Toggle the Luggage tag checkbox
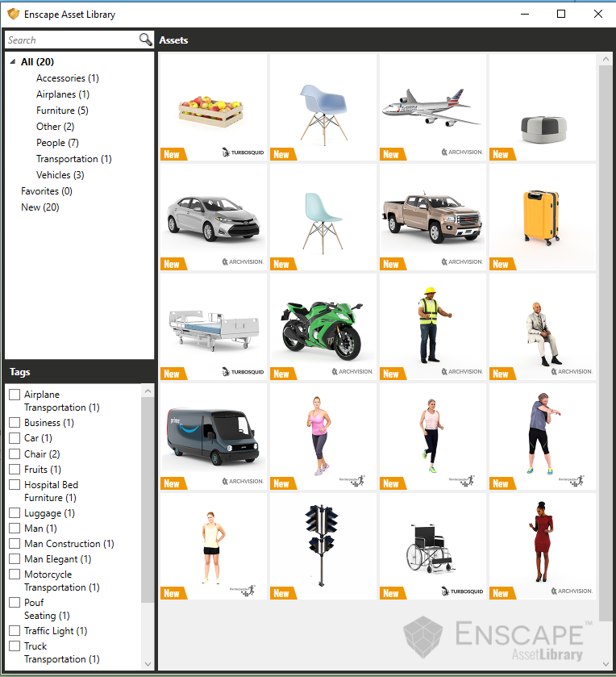 pos(15,513)
